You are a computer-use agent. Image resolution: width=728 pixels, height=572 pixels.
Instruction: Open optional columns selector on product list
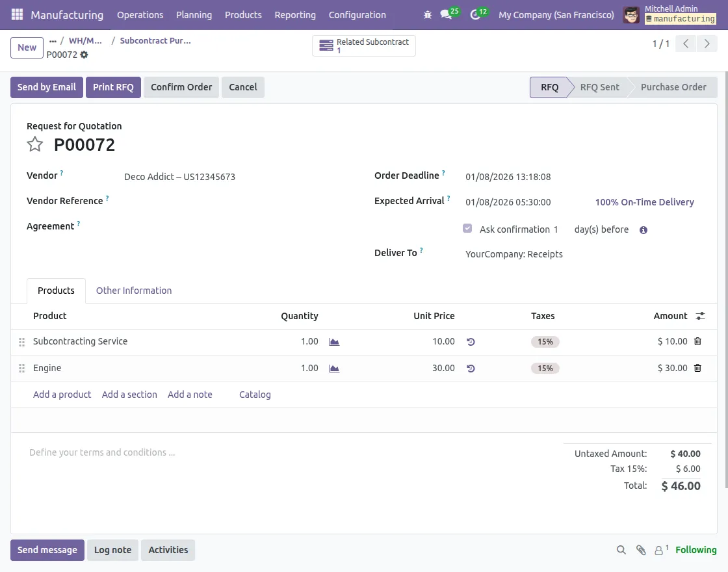coord(700,316)
